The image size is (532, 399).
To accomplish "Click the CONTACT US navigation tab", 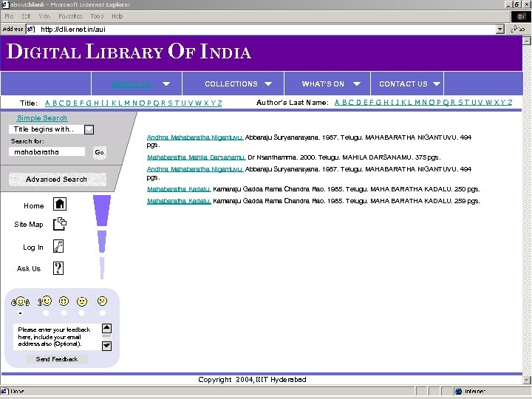I will pos(407,83).
